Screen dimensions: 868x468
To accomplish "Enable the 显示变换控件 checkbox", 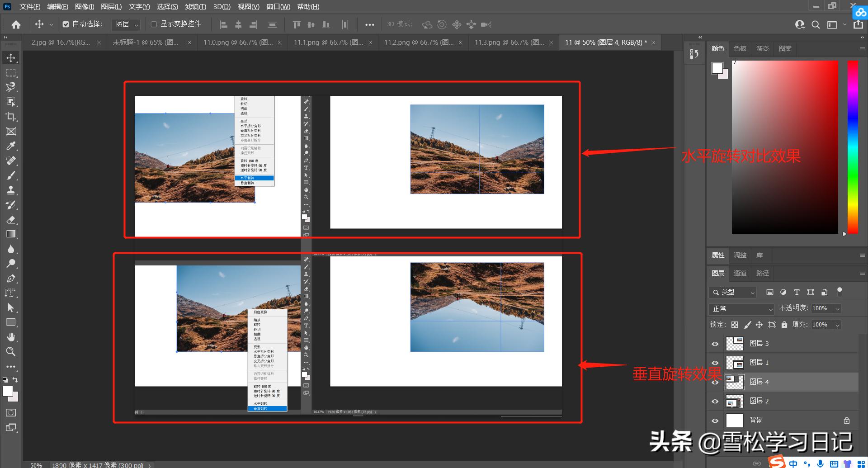I will pos(154,24).
